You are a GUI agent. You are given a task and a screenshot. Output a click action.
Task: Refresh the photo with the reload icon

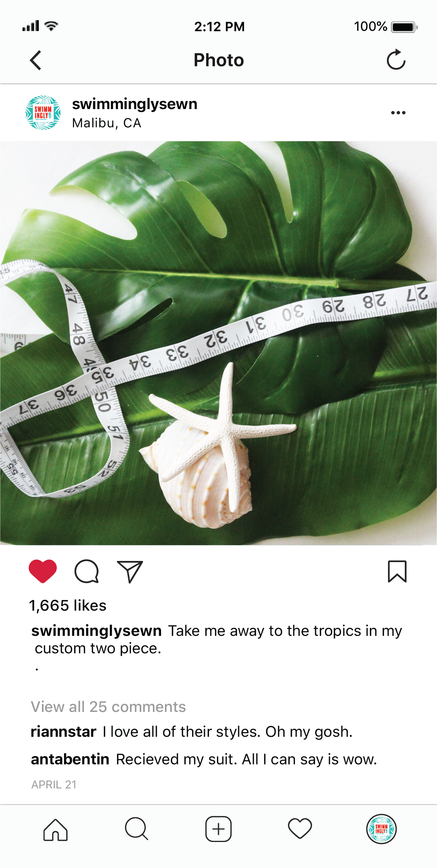396,60
